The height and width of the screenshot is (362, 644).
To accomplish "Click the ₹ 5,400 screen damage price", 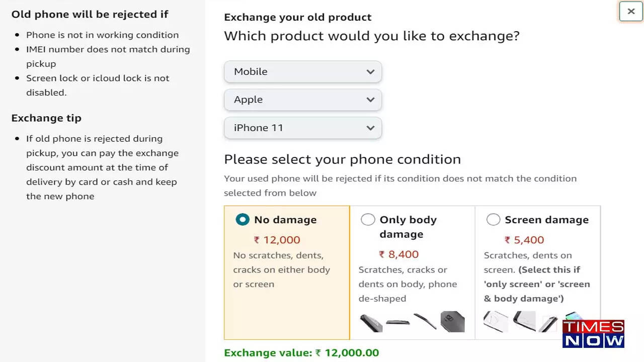I will [x=524, y=240].
